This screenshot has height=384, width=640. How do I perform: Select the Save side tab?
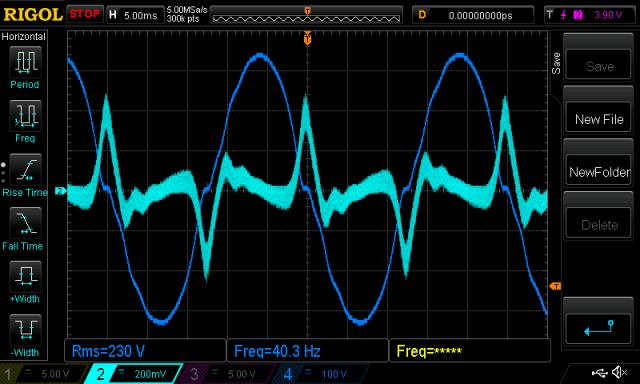(x=556, y=63)
